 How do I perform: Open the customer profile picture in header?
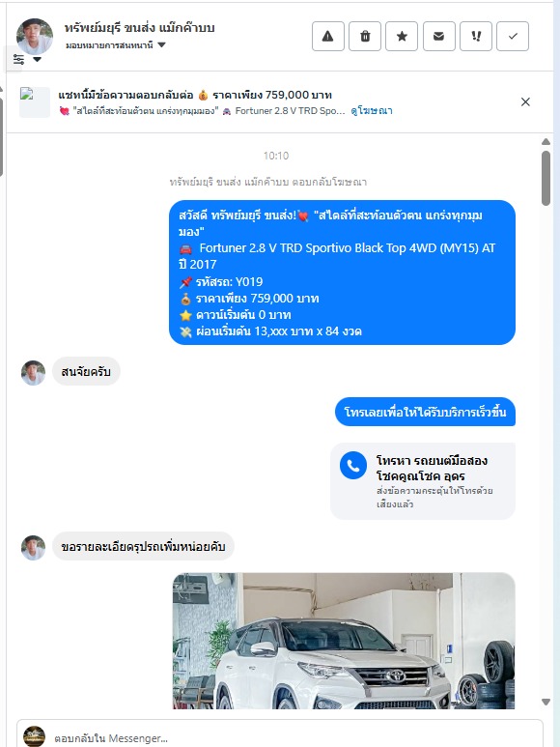coord(35,37)
